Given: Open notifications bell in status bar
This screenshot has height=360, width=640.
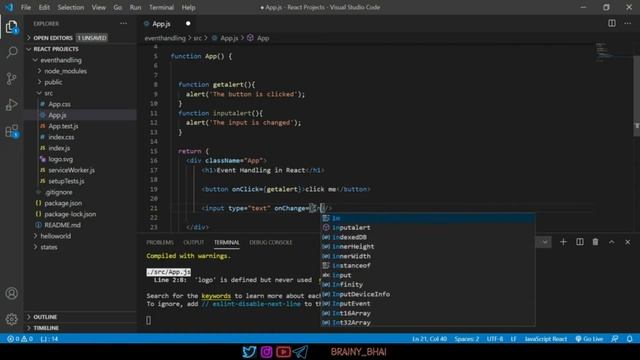Looking at the screenshot, I should click(630, 339).
